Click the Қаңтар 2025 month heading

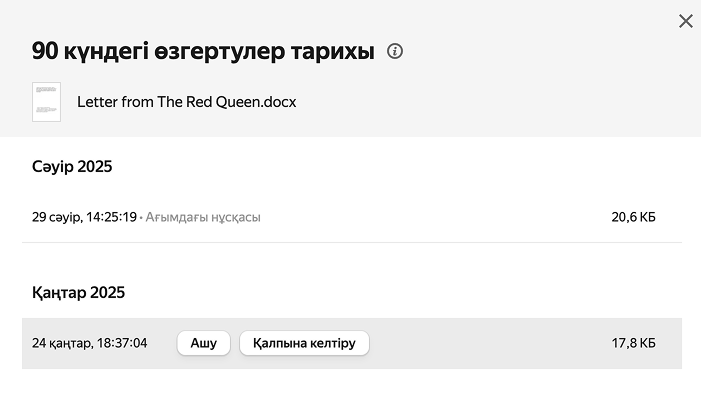point(78,293)
